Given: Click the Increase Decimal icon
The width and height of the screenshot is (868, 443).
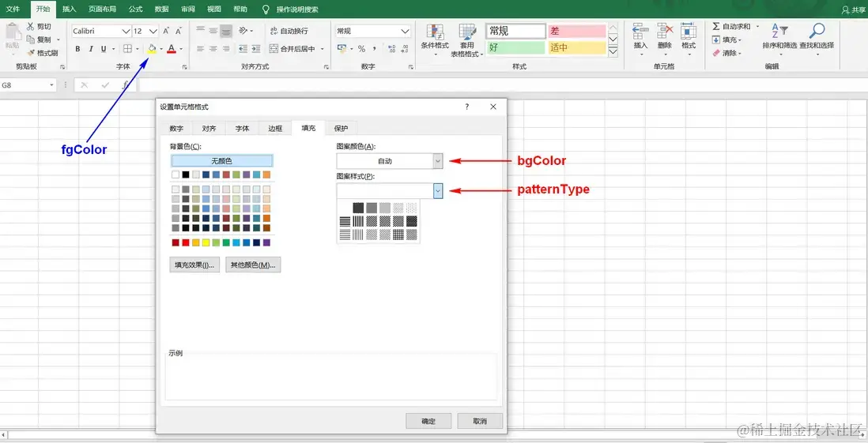Looking at the screenshot, I should pos(392,49).
